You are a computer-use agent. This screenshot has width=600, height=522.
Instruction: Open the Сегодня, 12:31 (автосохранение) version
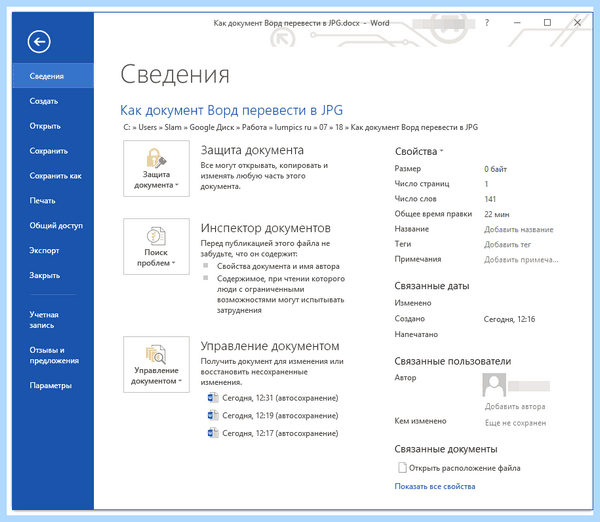coord(280,398)
